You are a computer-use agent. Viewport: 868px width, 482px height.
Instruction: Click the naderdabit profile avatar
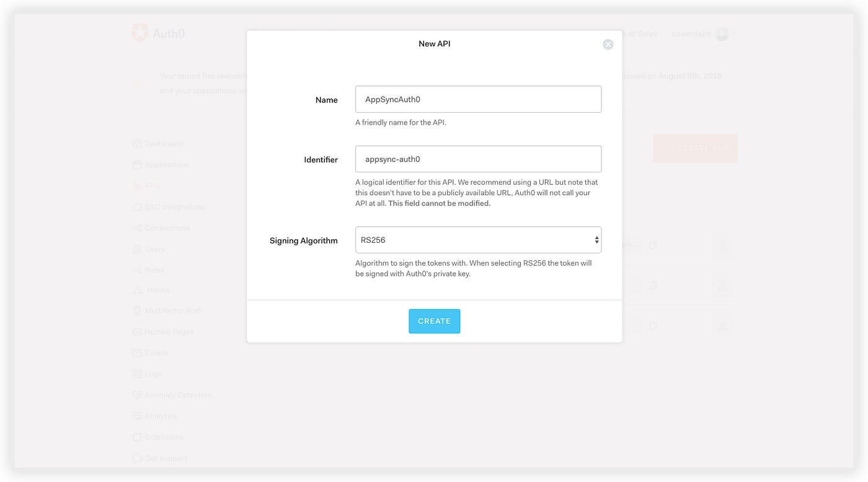(x=722, y=33)
